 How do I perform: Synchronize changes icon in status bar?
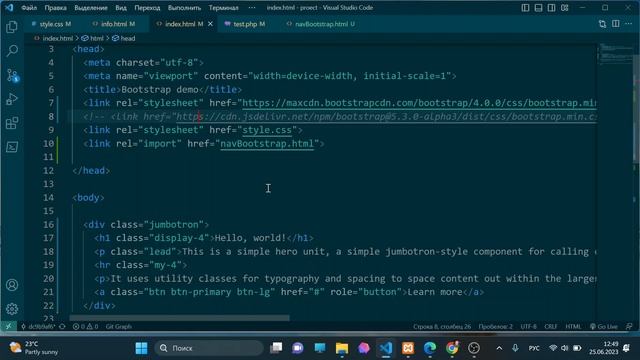[62, 327]
